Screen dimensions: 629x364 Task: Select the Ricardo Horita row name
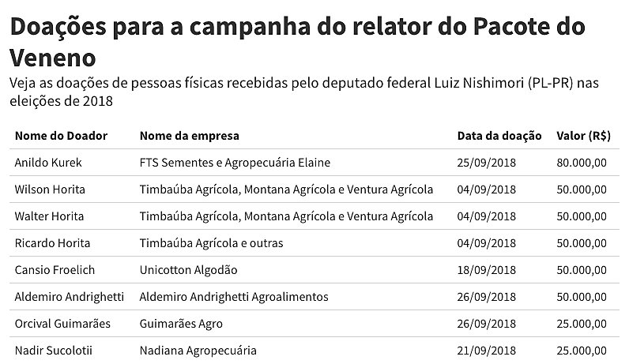(x=52, y=243)
